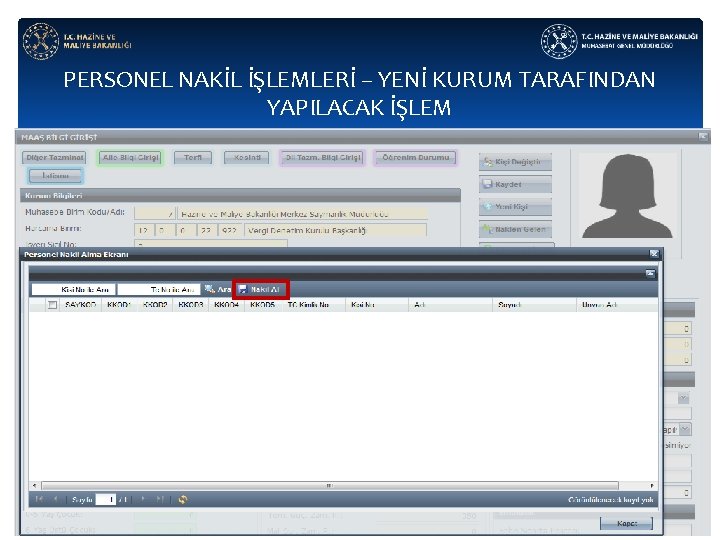Click the Muhasebe Birim Kodu field

pyautogui.click(x=155, y=214)
